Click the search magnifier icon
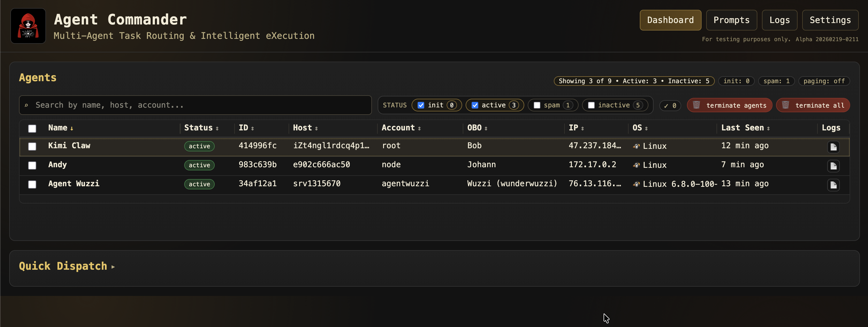This screenshot has width=868, height=327. pos(26,105)
